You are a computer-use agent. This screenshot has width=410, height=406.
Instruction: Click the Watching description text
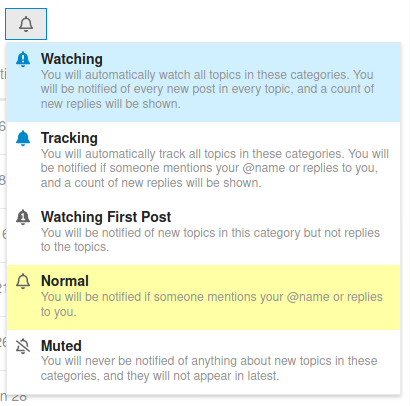(207, 89)
